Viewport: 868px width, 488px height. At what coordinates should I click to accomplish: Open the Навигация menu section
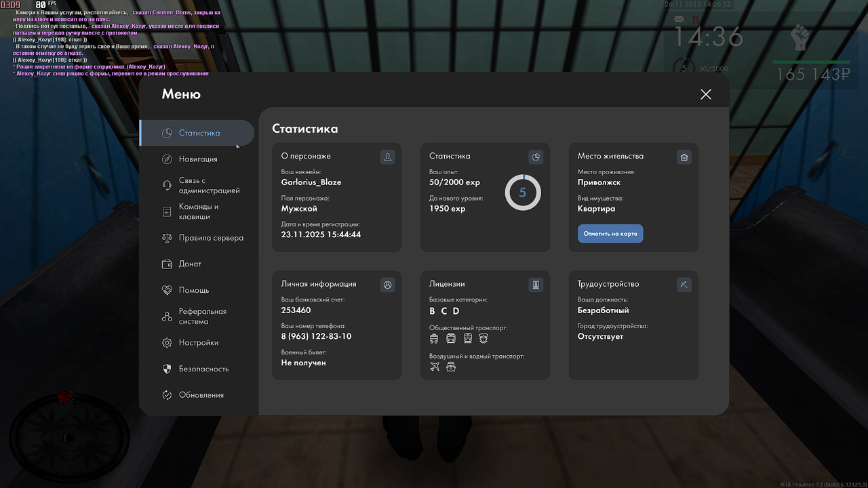(x=197, y=159)
